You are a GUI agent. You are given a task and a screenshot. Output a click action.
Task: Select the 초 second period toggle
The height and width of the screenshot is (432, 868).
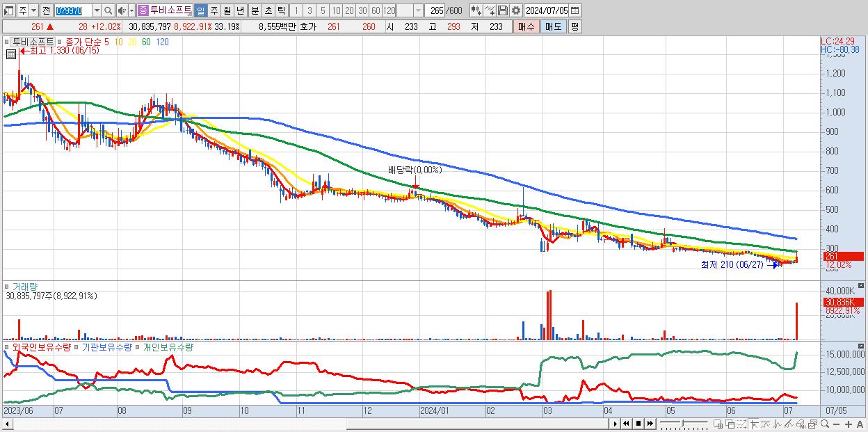click(x=268, y=10)
